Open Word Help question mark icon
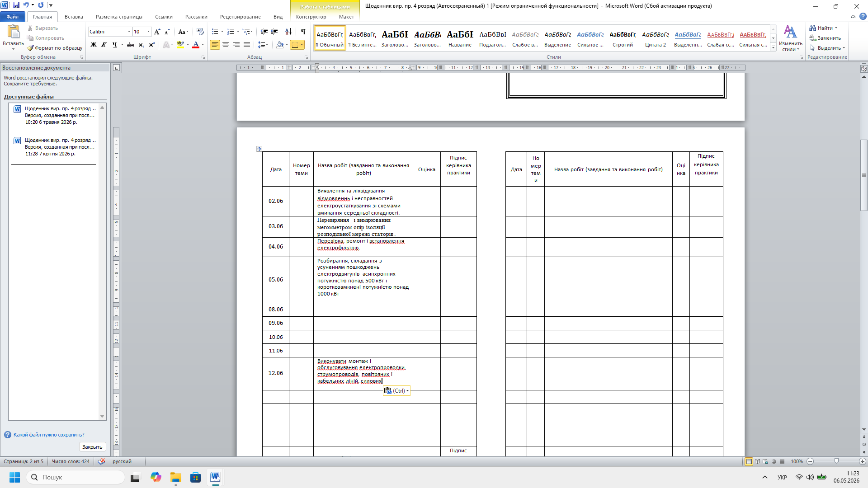 [x=863, y=17]
